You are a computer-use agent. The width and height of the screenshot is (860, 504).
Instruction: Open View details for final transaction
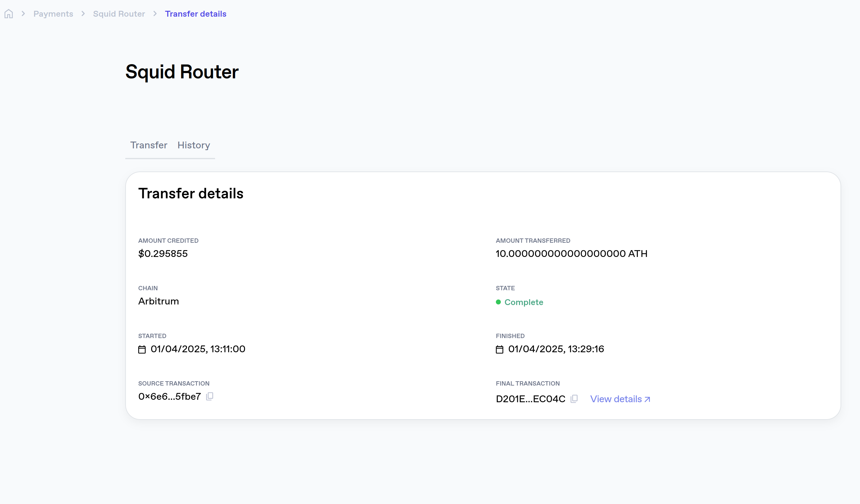(620, 399)
